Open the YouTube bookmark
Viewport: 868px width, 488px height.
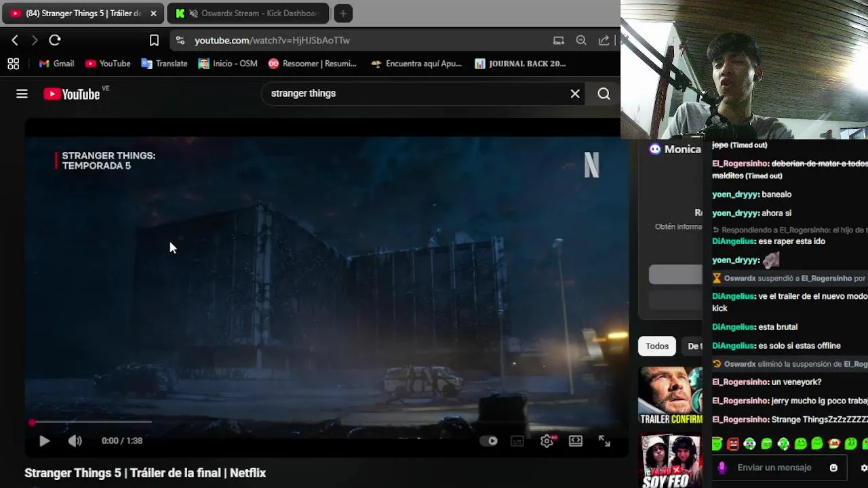[x=108, y=64]
